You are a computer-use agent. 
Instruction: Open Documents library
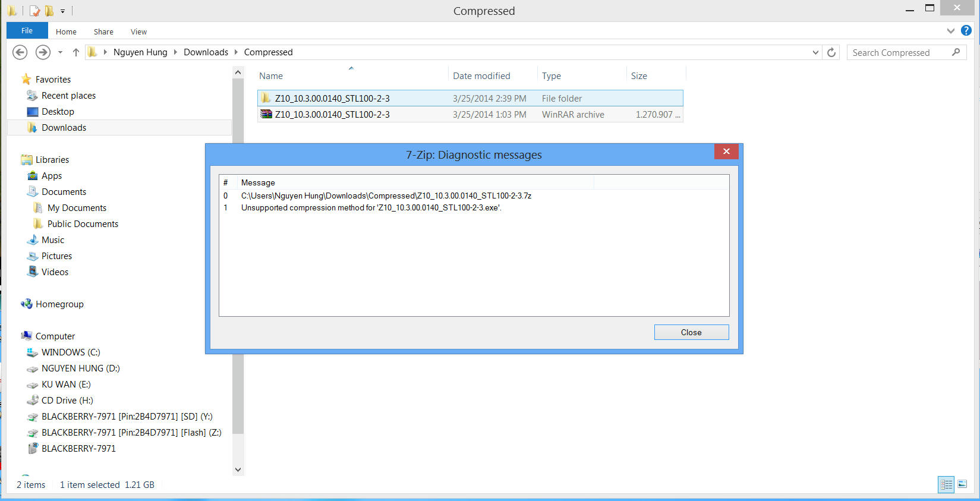point(64,191)
